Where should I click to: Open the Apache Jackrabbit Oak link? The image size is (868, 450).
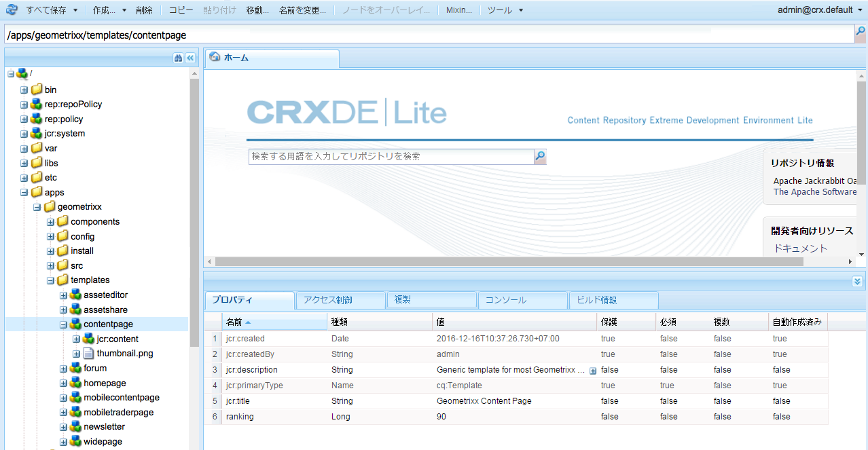tap(814, 181)
